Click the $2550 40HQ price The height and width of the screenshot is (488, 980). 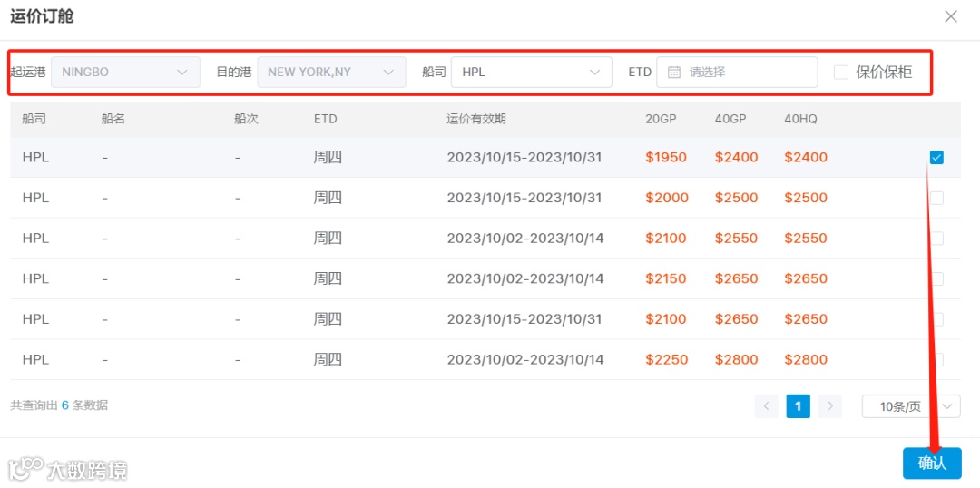click(806, 238)
